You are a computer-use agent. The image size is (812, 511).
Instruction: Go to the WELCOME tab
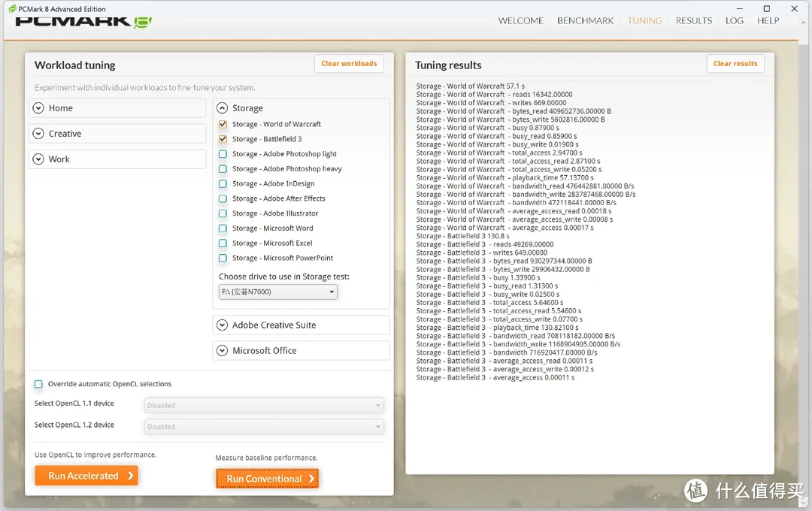click(520, 21)
